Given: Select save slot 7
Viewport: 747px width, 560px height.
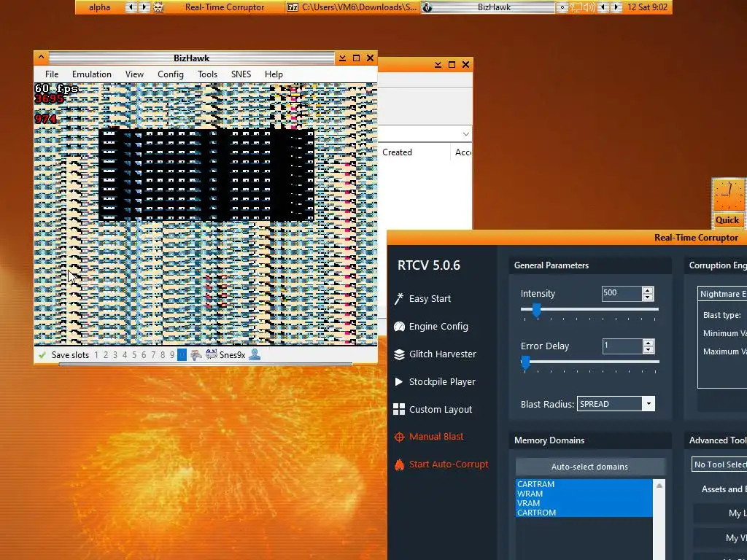Looking at the screenshot, I should click(x=153, y=355).
